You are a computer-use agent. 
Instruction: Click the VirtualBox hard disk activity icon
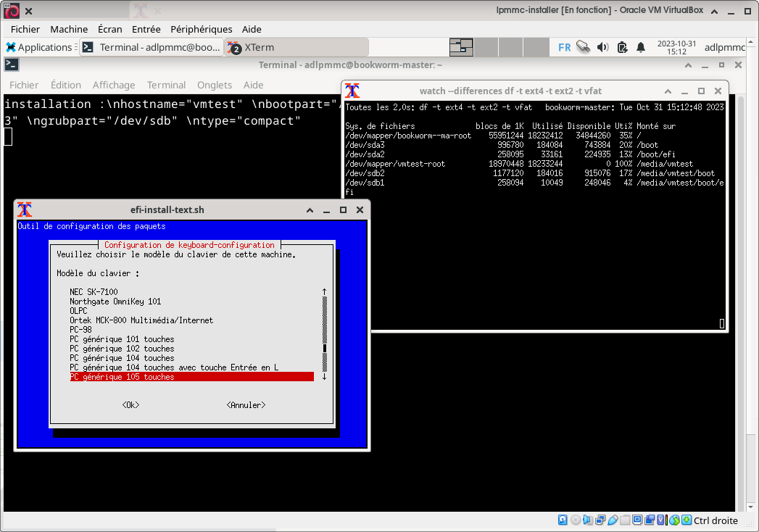(563, 520)
